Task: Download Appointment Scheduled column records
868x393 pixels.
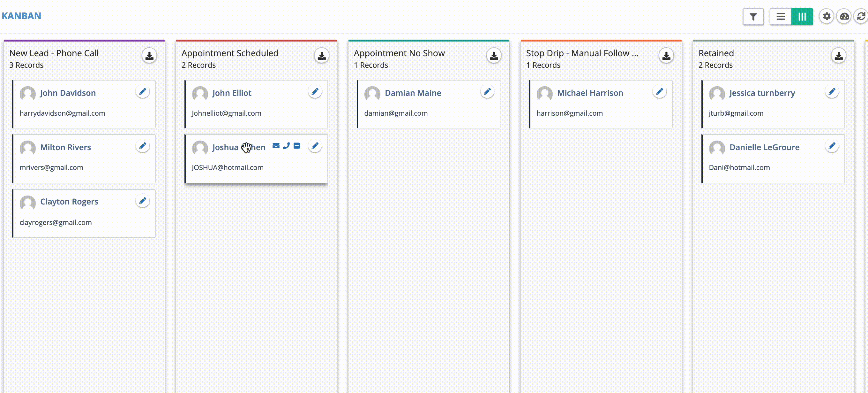Action: click(x=321, y=56)
